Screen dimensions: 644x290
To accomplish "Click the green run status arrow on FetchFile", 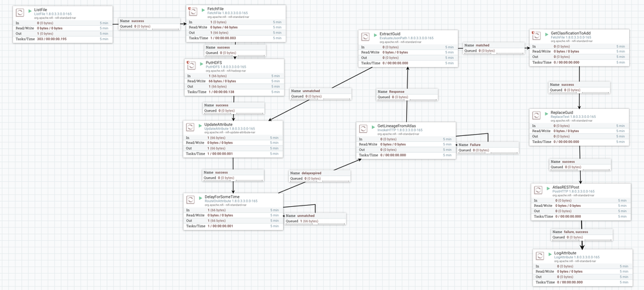I will point(202,9).
